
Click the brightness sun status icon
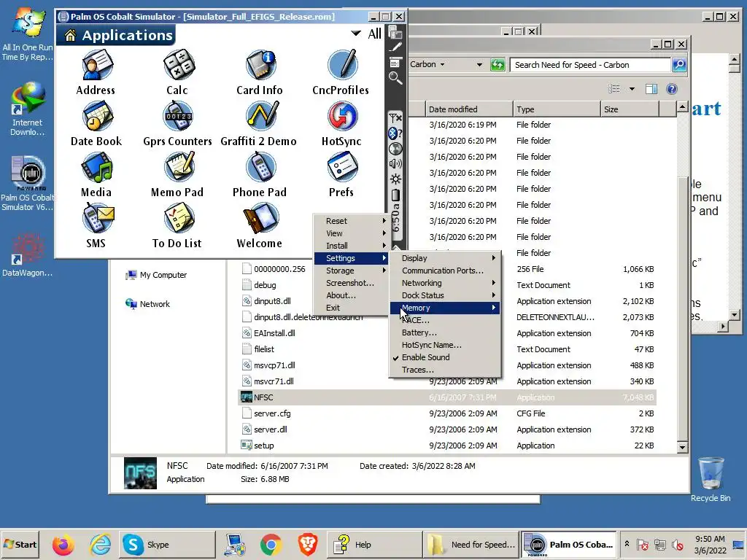tap(395, 179)
